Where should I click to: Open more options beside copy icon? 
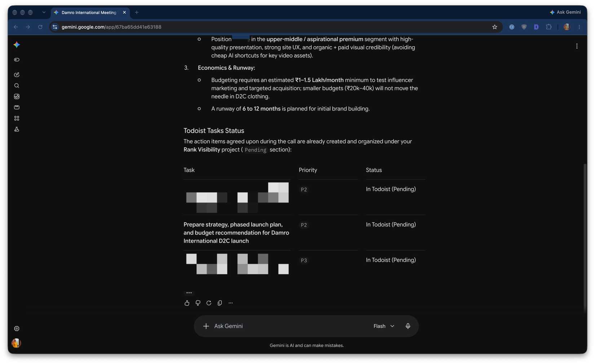231,303
